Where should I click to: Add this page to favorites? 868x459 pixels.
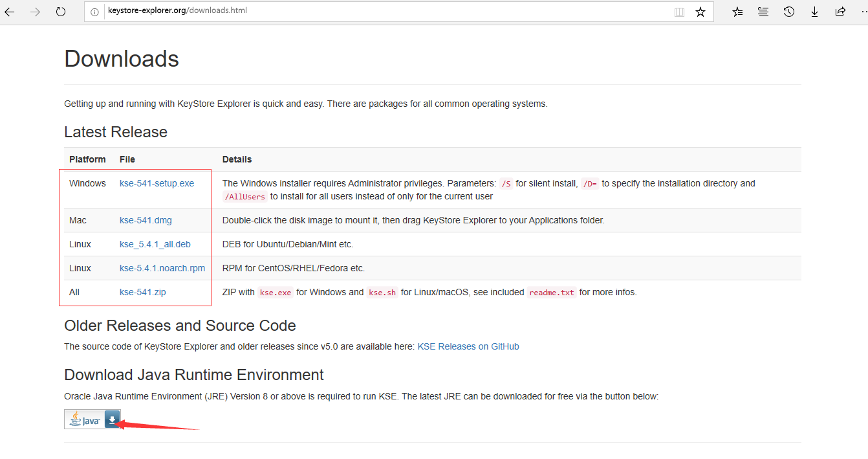pos(700,12)
